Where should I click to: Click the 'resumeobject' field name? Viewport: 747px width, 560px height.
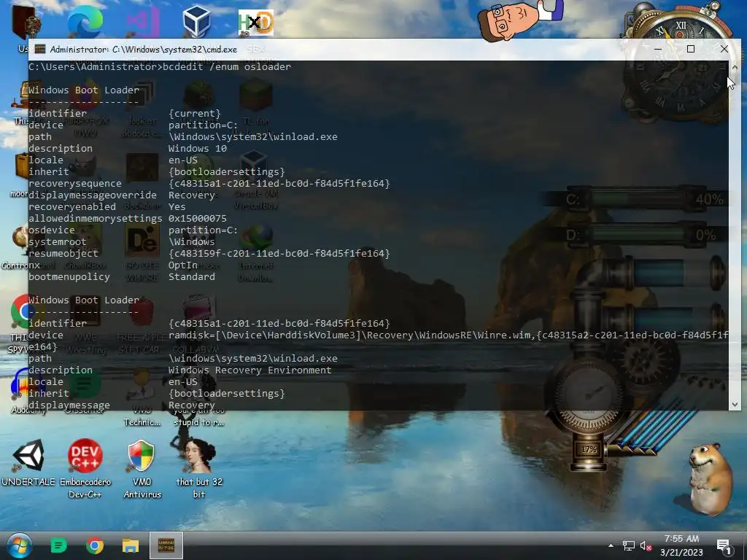[63, 253]
